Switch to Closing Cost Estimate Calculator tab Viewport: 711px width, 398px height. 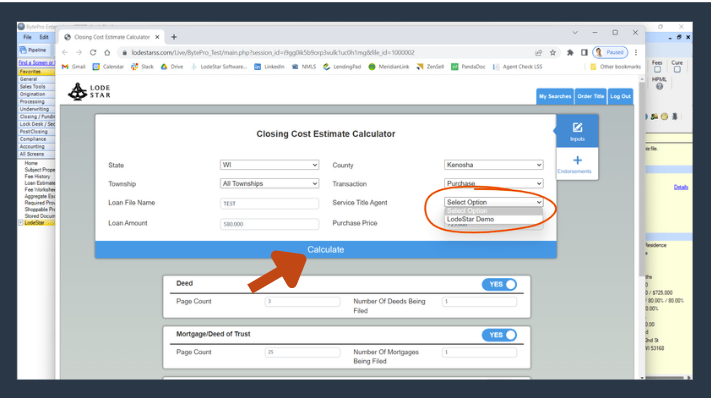112,37
